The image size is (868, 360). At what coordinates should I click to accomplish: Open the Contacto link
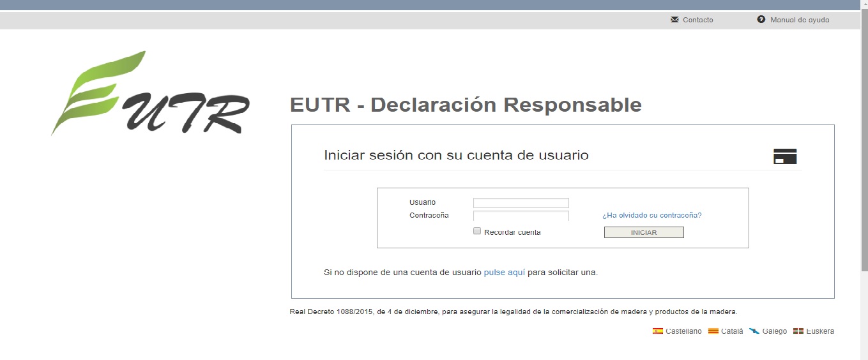[x=697, y=20]
